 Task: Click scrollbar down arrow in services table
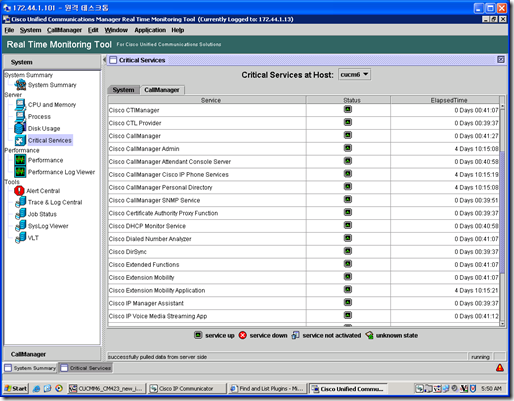502,324
